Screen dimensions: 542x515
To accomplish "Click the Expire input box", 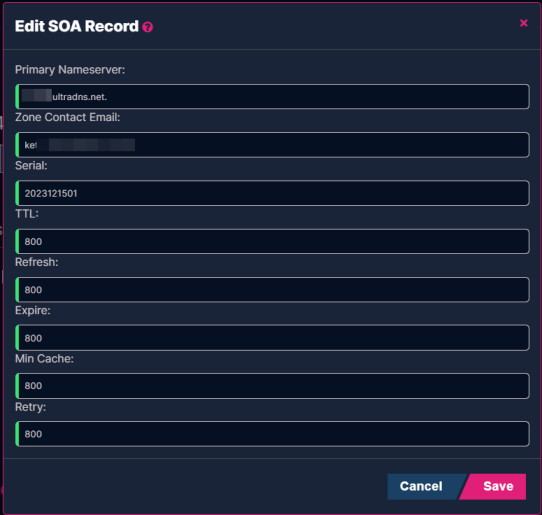I will click(x=272, y=338).
